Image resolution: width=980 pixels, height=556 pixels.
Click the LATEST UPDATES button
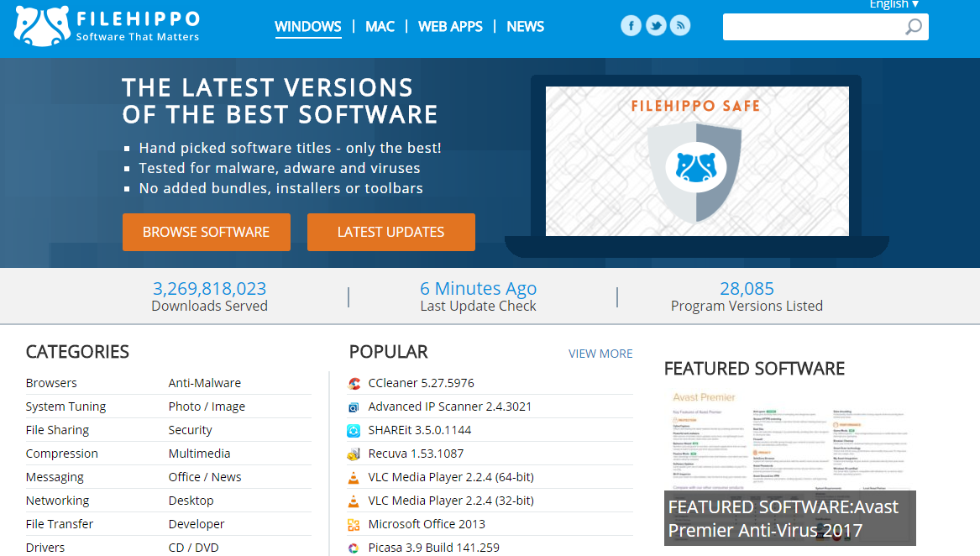pos(390,232)
